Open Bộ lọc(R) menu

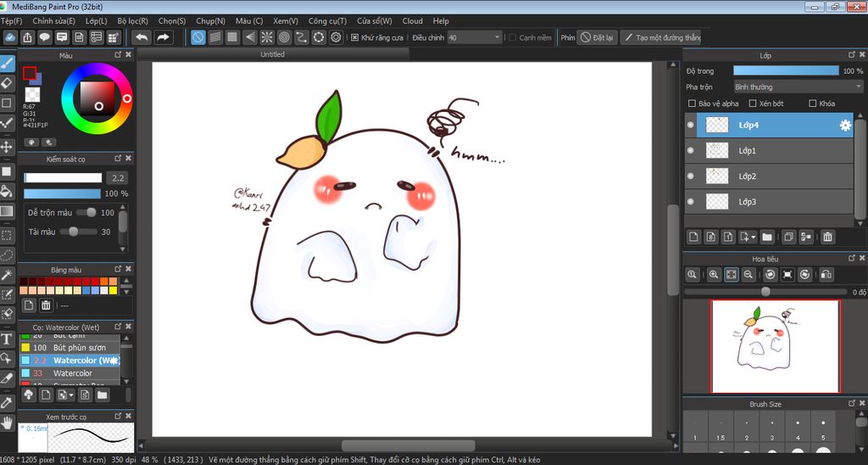(132, 21)
